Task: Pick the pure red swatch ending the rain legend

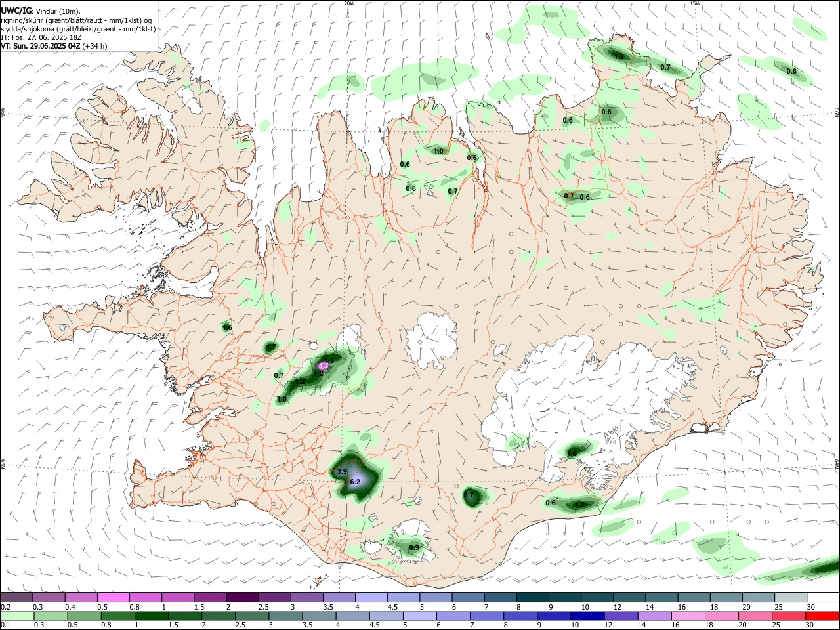Action: point(823,616)
